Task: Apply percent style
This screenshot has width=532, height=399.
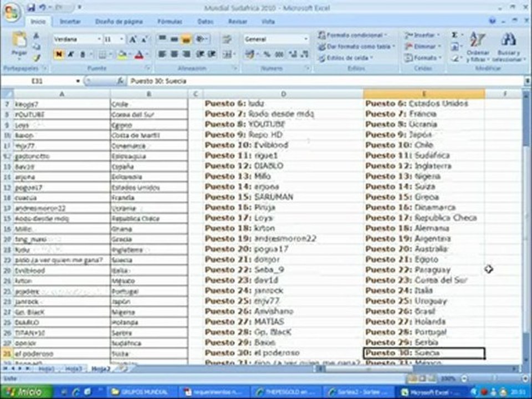Action: pyautogui.click(x=267, y=54)
